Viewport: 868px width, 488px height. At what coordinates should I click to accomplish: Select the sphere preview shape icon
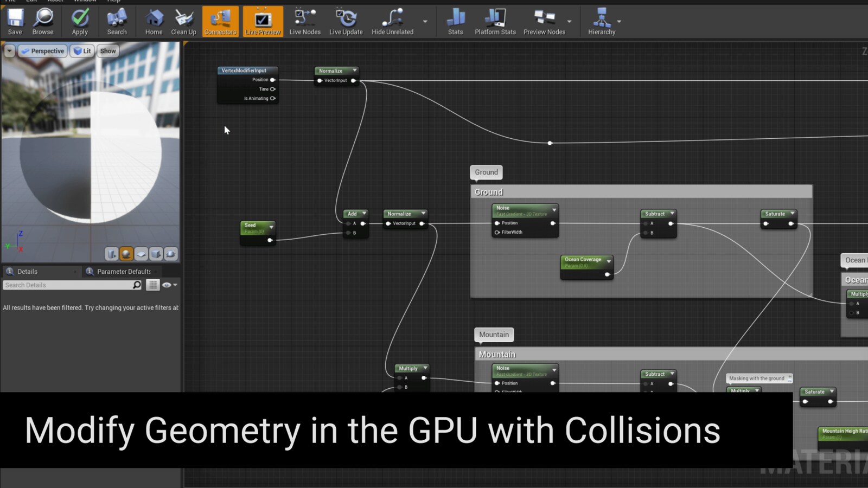[126, 254]
